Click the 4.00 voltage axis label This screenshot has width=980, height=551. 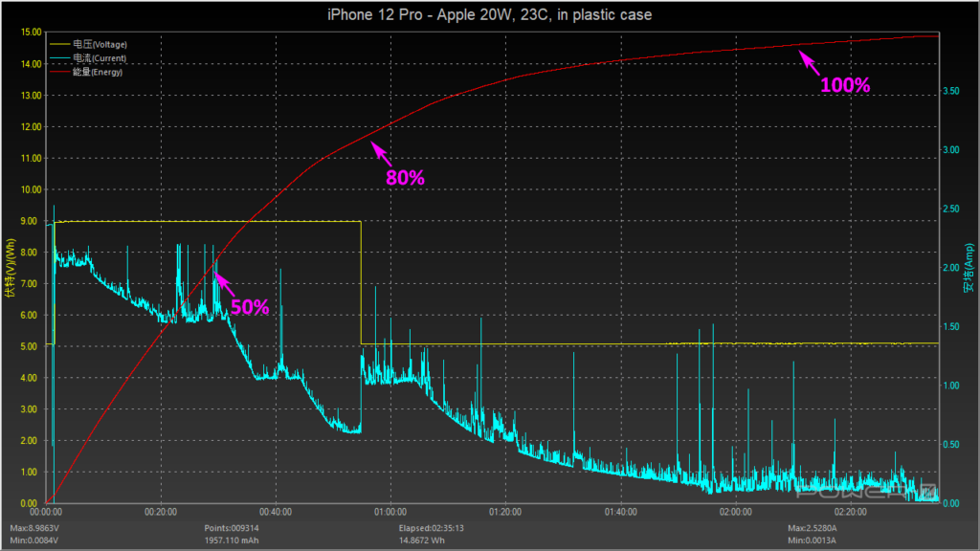coord(29,378)
